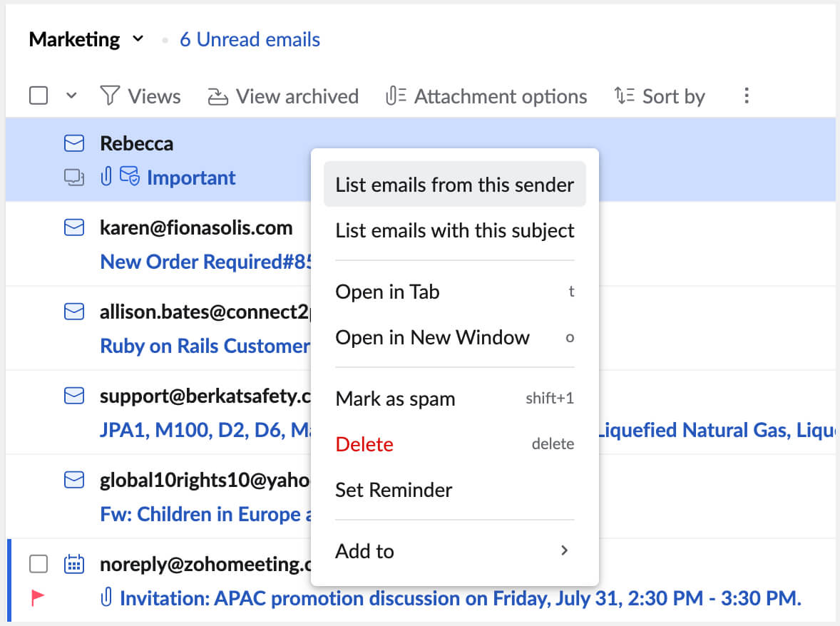This screenshot has height=626, width=840.
Task: Expand the Add to submenu
Action: click(454, 550)
